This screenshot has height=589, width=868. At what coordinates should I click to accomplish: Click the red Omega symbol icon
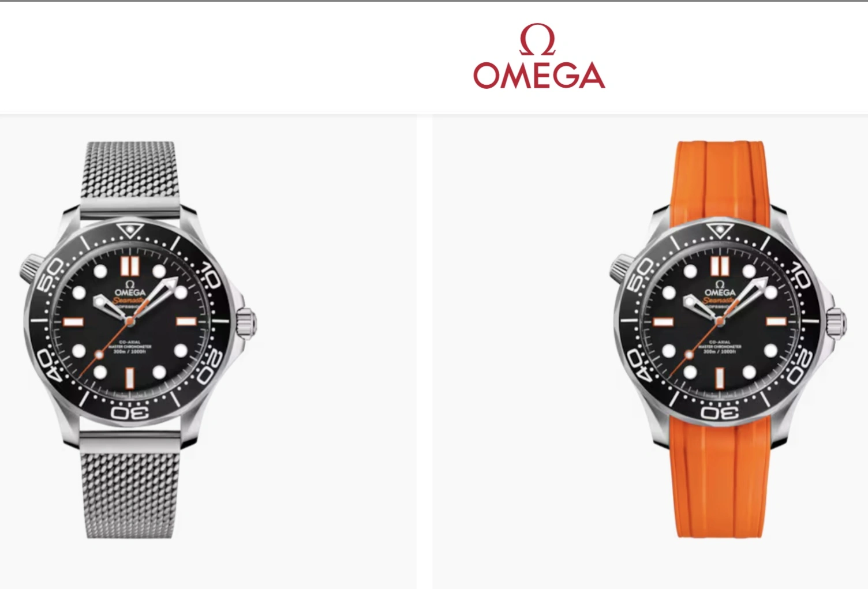coord(538,40)
